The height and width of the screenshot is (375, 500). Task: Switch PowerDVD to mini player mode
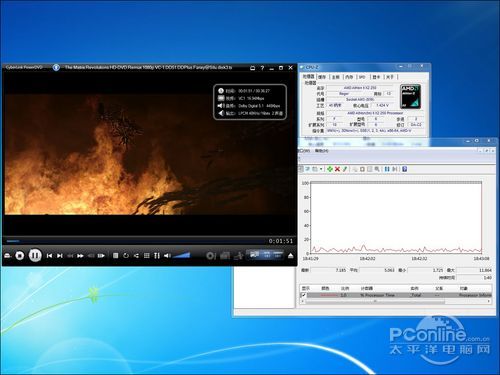[x=253, y=68]
